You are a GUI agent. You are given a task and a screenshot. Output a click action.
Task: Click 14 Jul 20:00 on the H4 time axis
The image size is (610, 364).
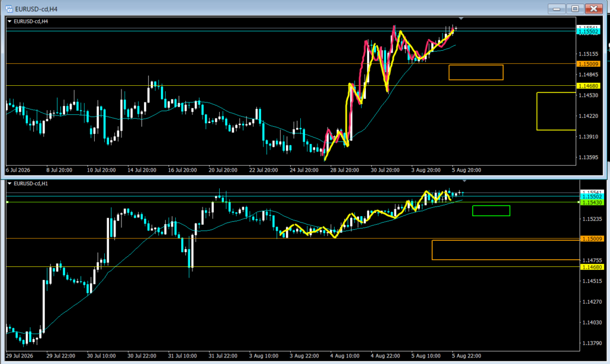coord(142,170)
